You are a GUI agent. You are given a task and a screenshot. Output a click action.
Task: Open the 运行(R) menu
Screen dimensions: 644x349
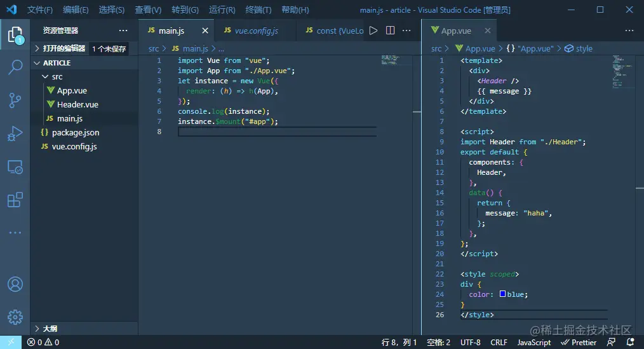pos(222,10)
